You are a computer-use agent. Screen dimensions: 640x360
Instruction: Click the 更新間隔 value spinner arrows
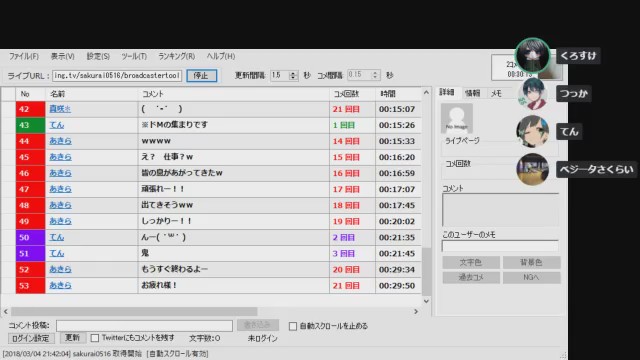pos(293,76)
